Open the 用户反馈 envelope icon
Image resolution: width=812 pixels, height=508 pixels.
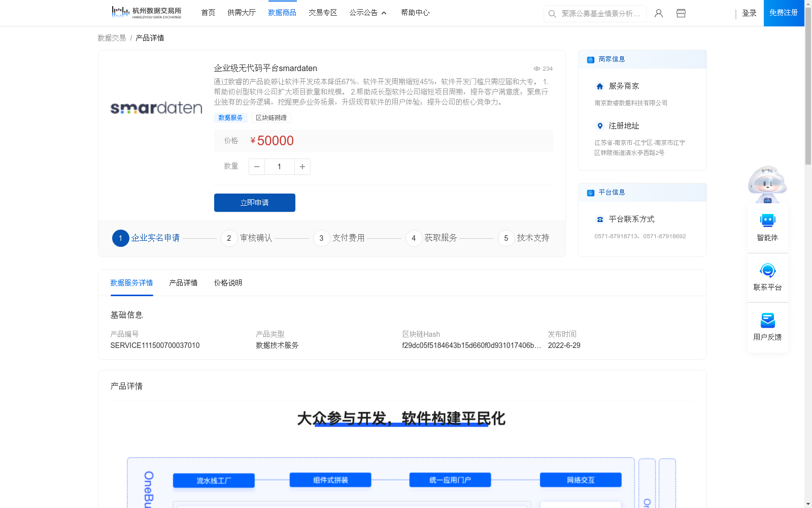click(x=768, y=320)
